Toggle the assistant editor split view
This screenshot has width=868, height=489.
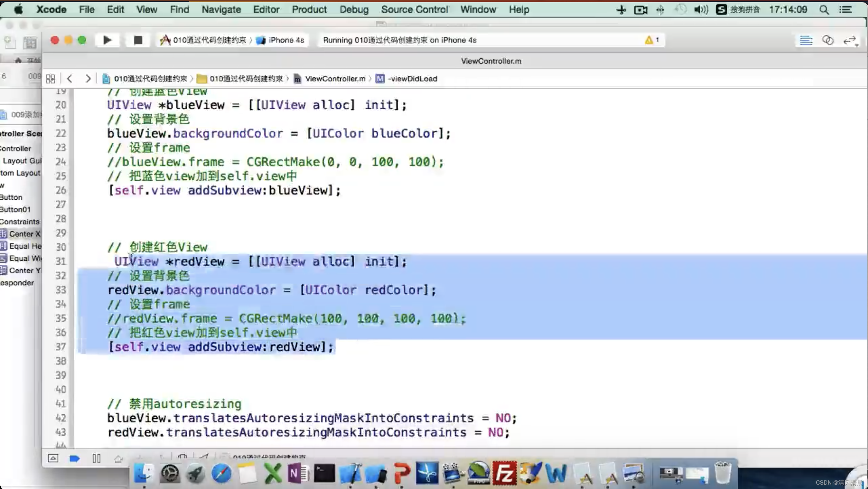[x=828, y=40]
